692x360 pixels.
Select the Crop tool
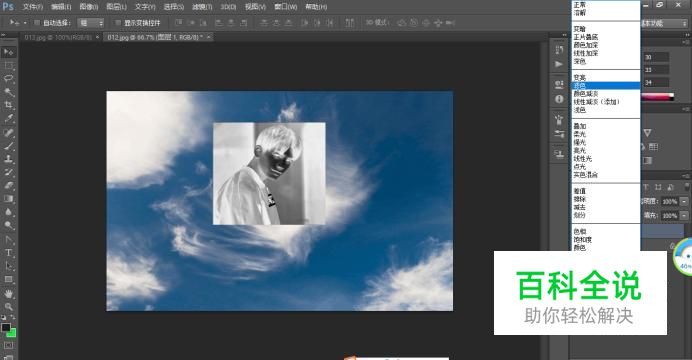[8, 105]
